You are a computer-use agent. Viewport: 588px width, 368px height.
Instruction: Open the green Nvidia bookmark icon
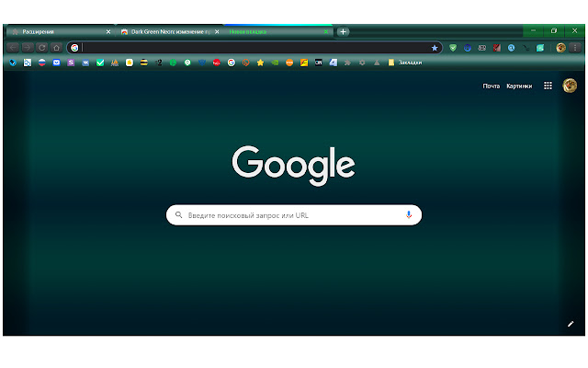point(275,63)
